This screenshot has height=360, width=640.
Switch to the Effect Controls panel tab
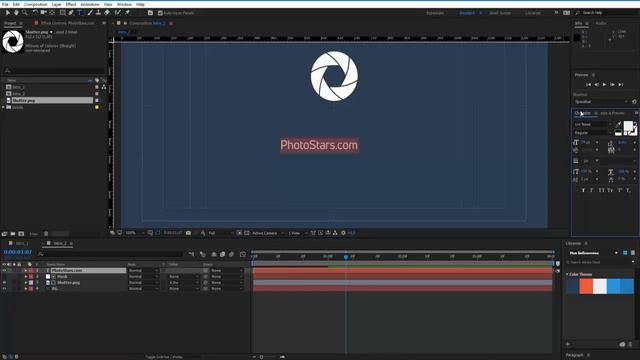[67, 23]
